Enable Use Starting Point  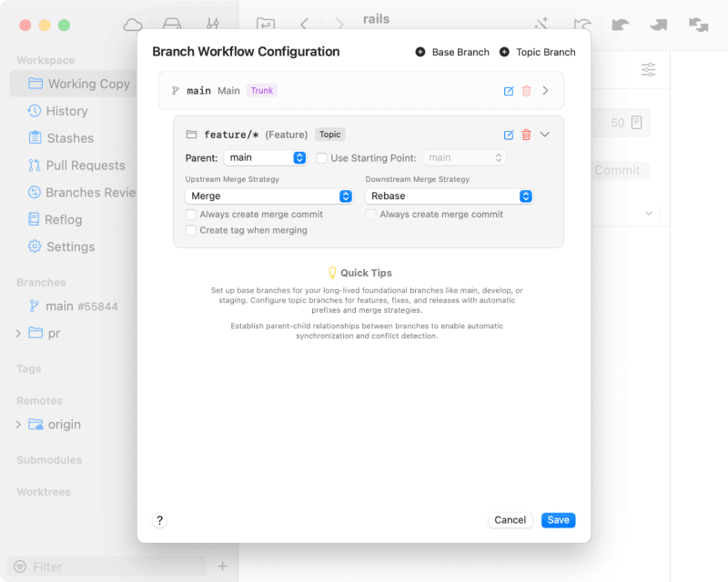tap(323, 156)
